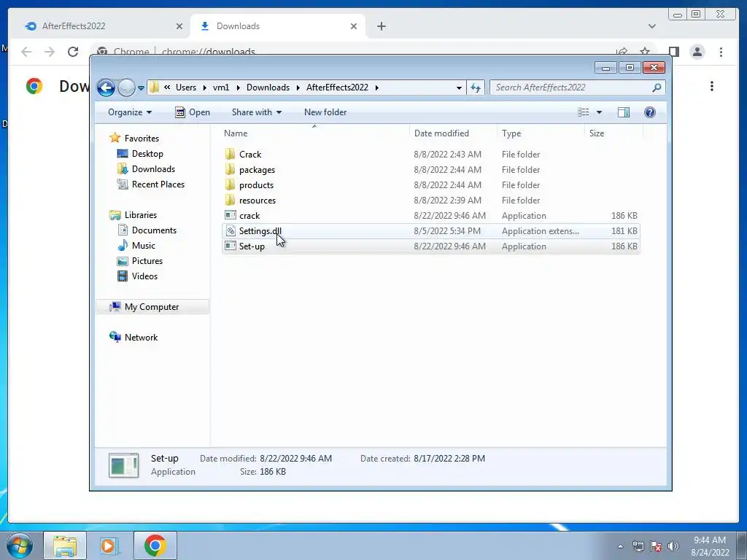The image size is (747, 560).
Task: Sort by the Type column header
Action: click(x=541, y=133)
